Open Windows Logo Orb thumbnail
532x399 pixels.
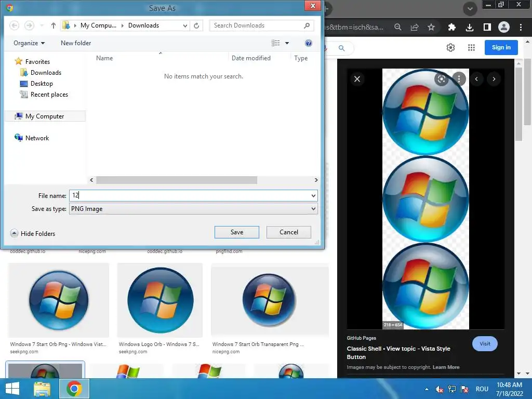(x=160, y=300)
